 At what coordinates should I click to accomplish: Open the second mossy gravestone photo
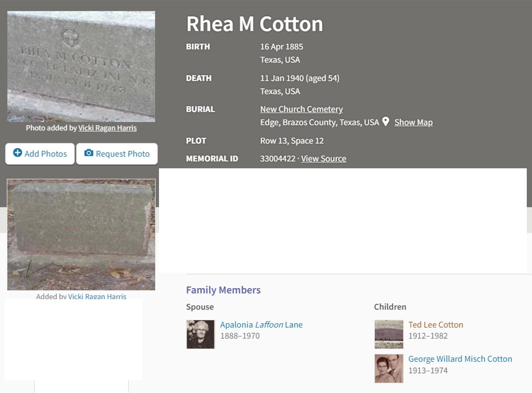coord(81,235)
